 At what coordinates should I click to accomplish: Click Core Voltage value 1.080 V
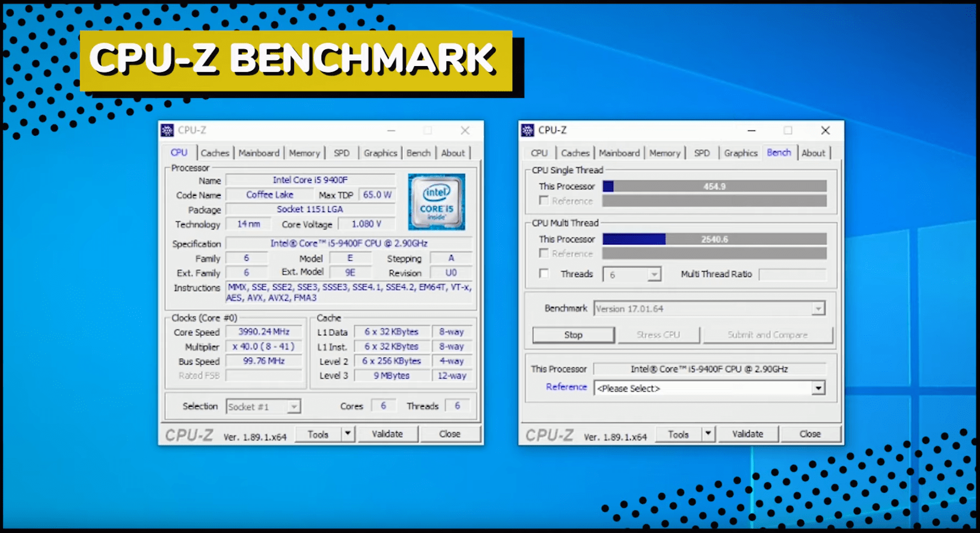(x=366, y=224)
